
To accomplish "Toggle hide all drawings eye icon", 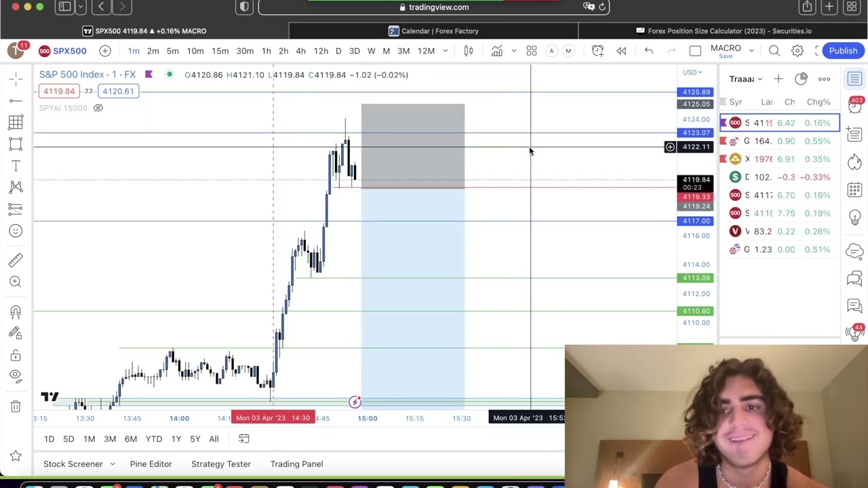I will [16, 376].
